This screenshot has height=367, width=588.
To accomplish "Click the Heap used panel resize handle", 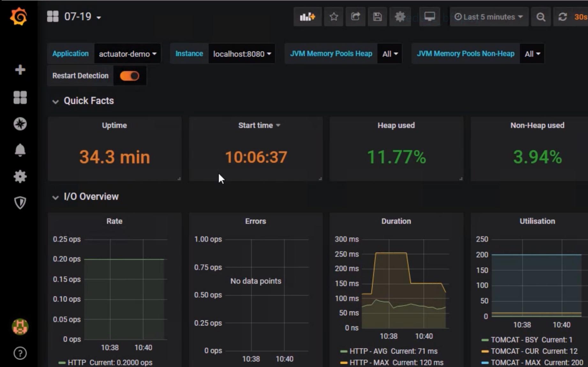I will tap(461, 179).
